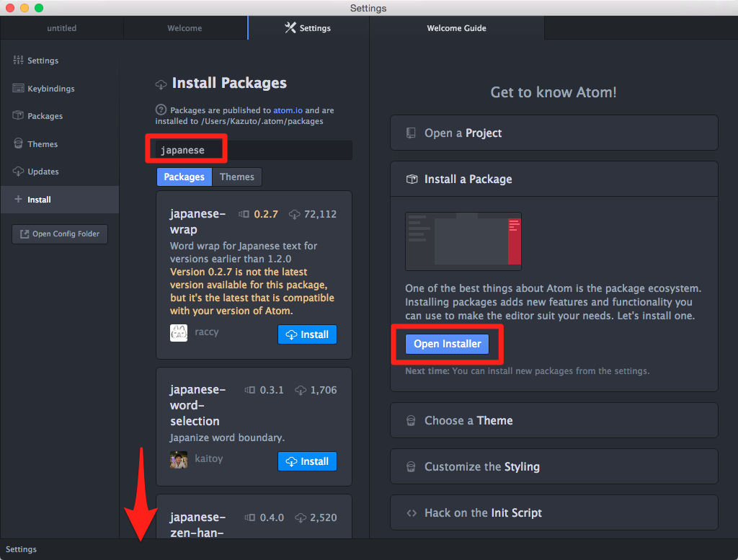Toggle Themes search filter
Screen dimensions: 738x560
236,177
